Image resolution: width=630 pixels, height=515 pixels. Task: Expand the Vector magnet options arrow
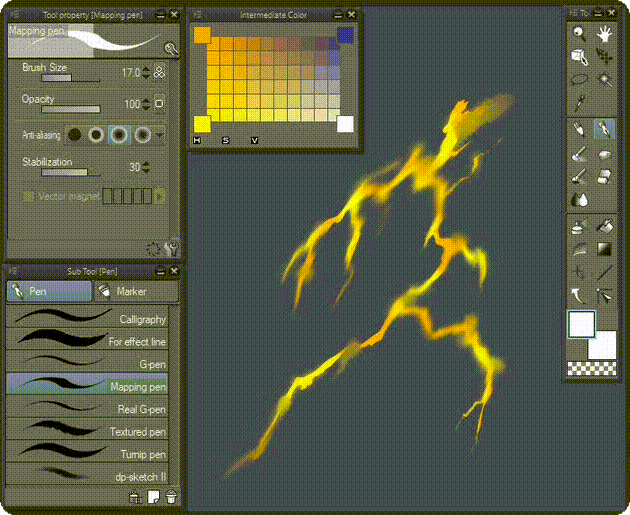(160, 196)
